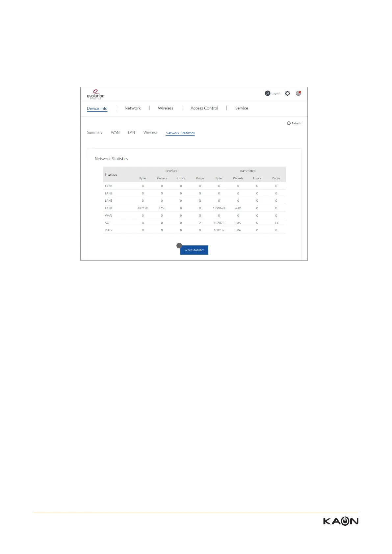
Task: Click the Interface column header
Action: [x=111, y=175]
